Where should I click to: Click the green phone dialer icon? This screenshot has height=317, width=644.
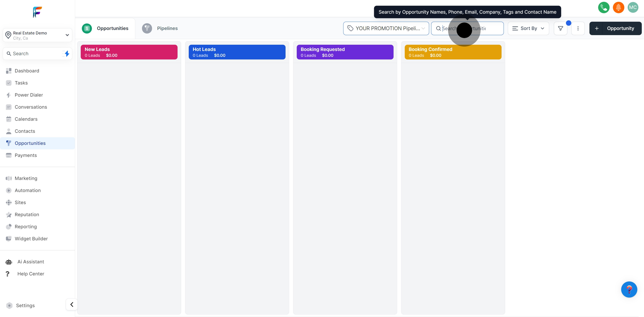coord(604,8)
